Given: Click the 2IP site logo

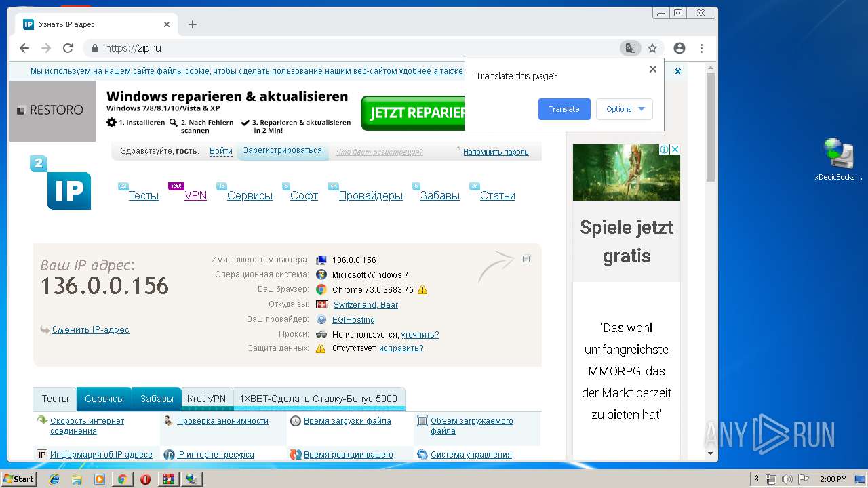Looking at the screenshot, I should pyautogui.click(x=60, y=183).
